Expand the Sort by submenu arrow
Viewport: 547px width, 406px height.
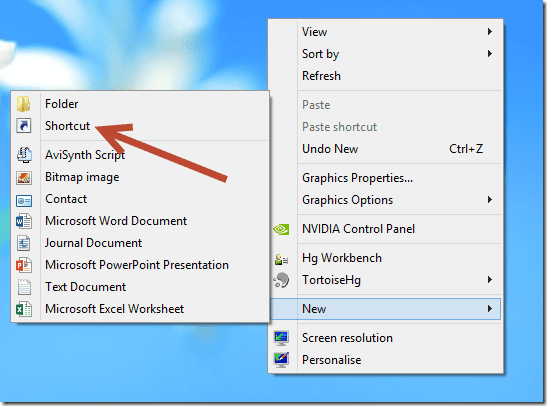(490, 54)
